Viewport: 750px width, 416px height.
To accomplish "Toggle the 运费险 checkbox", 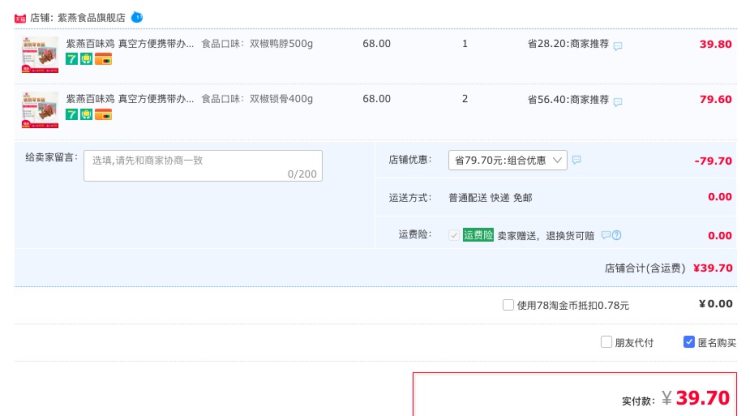I will click(453, 235).
